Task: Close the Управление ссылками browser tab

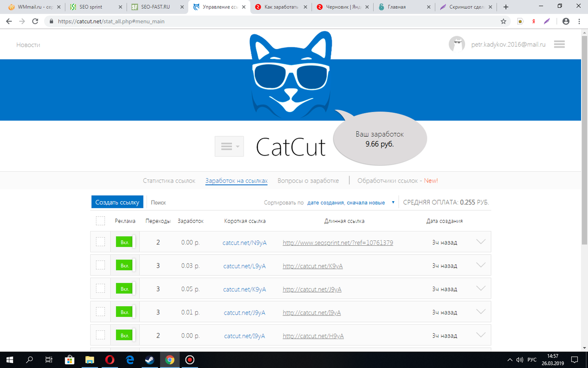Action: [x=244, y=7]
